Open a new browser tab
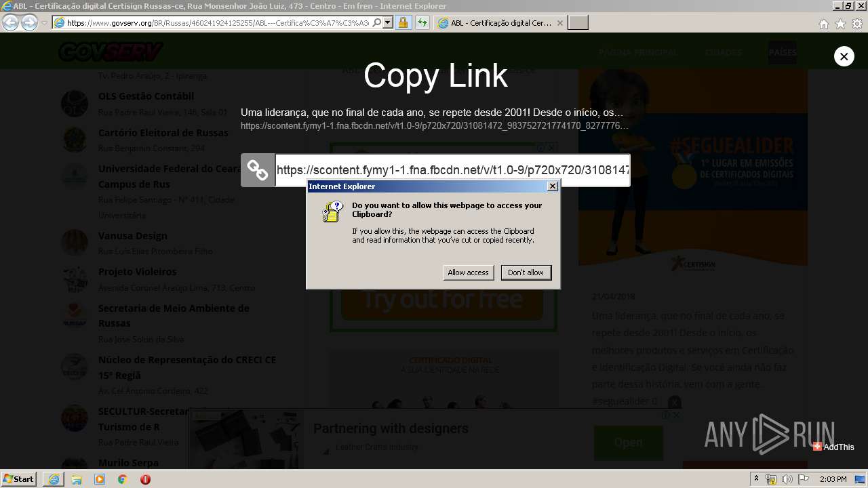 578,23
